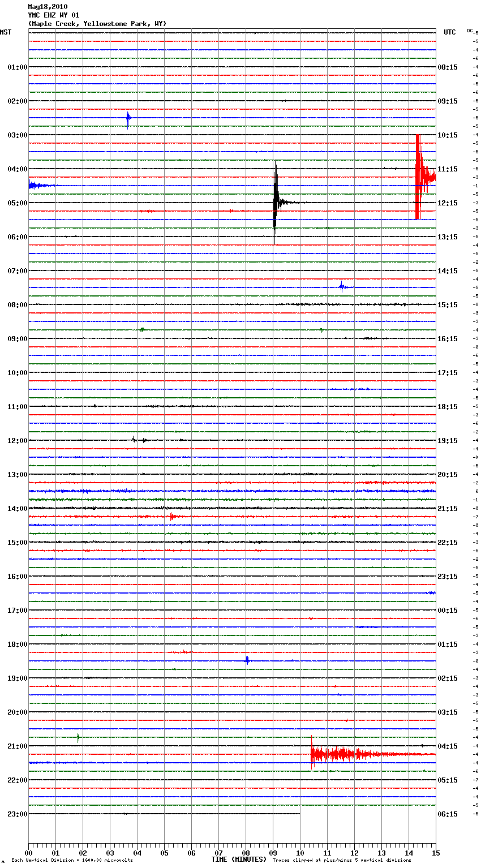Click the 15:15 UTC time label
The width and height of the screenshot is (481, 868).
click(448, 305)
